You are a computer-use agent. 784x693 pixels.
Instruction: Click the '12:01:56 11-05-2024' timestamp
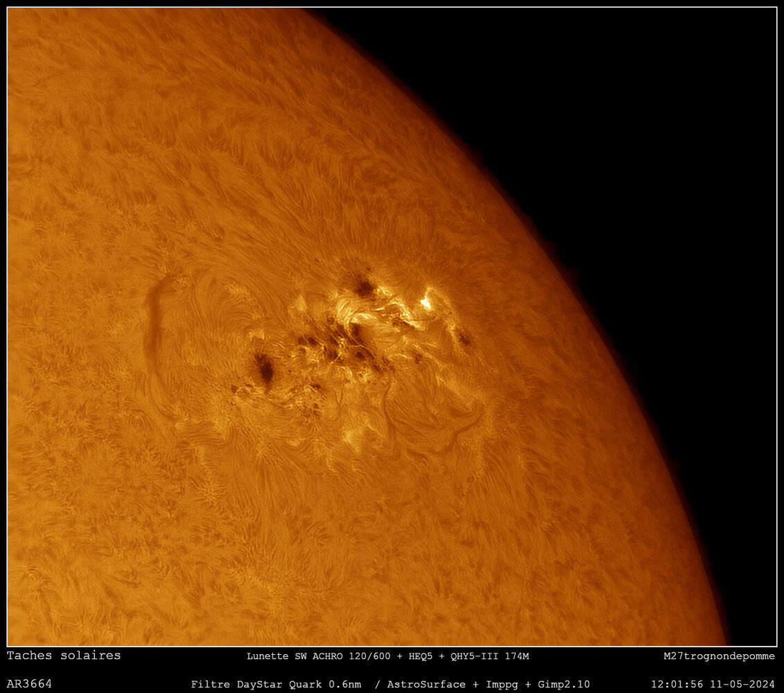point(713,684)
